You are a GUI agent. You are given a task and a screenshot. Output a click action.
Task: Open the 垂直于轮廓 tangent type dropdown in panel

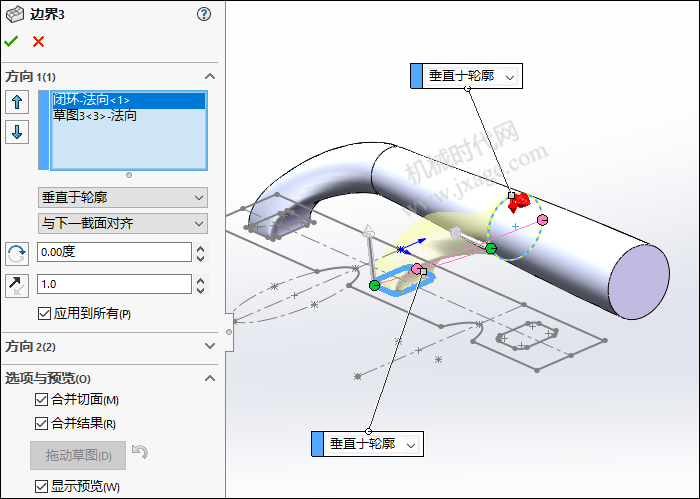click(x=123, y=197)
